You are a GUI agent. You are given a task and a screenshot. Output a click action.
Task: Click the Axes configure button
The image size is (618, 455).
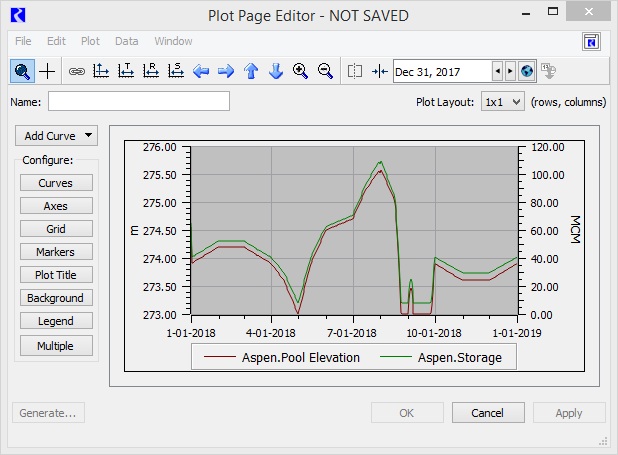pos(56,206)
